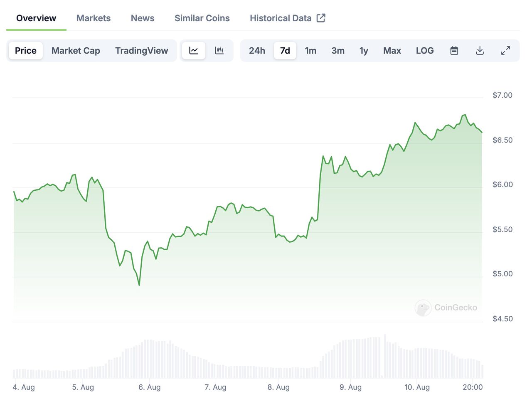The height and width of the screenshot is (401, 532).
Task: Click the price line low near 6. Aug
Action: click(139, 285)
